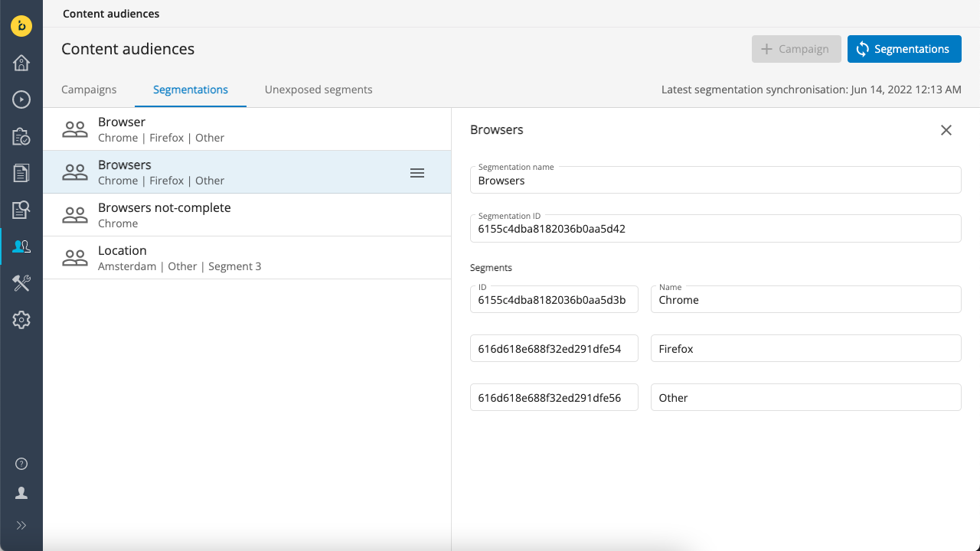This screenshot has height=551, width=980.
Task: Click the Bloomreach logo icon
Action: (21, 26)
